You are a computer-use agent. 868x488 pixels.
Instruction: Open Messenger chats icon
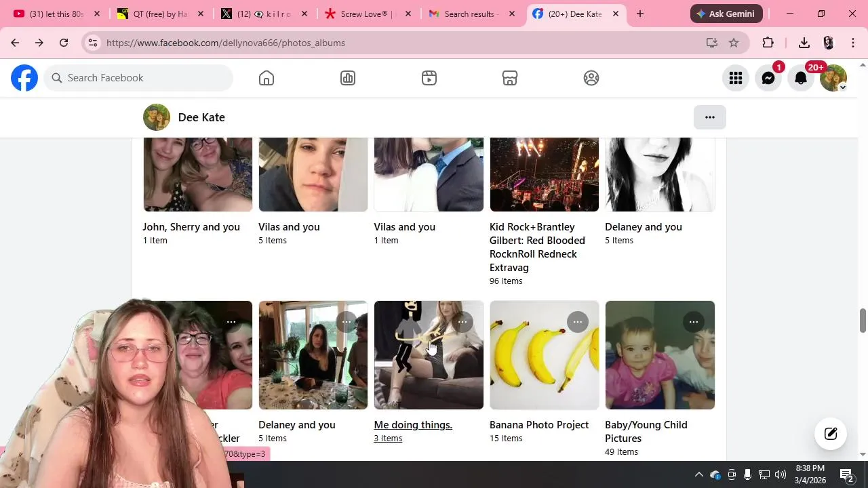pyautogui.click(x=768, y=78)
